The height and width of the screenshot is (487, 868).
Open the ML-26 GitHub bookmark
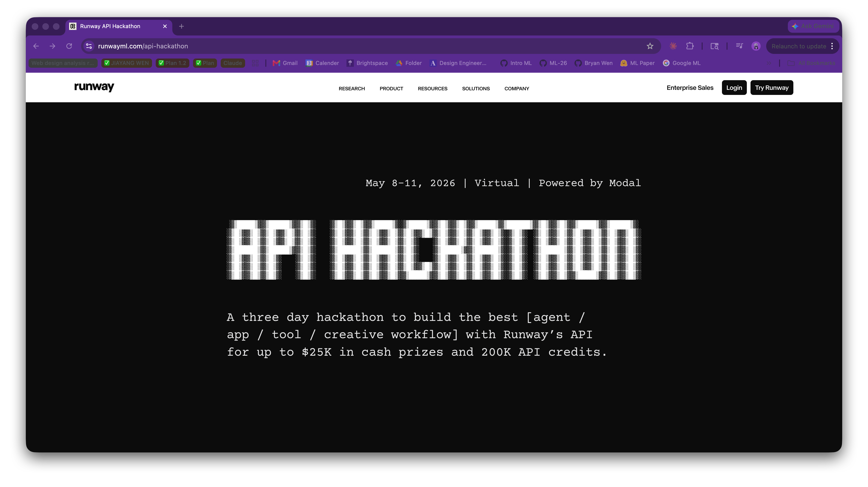click(553, 63)
